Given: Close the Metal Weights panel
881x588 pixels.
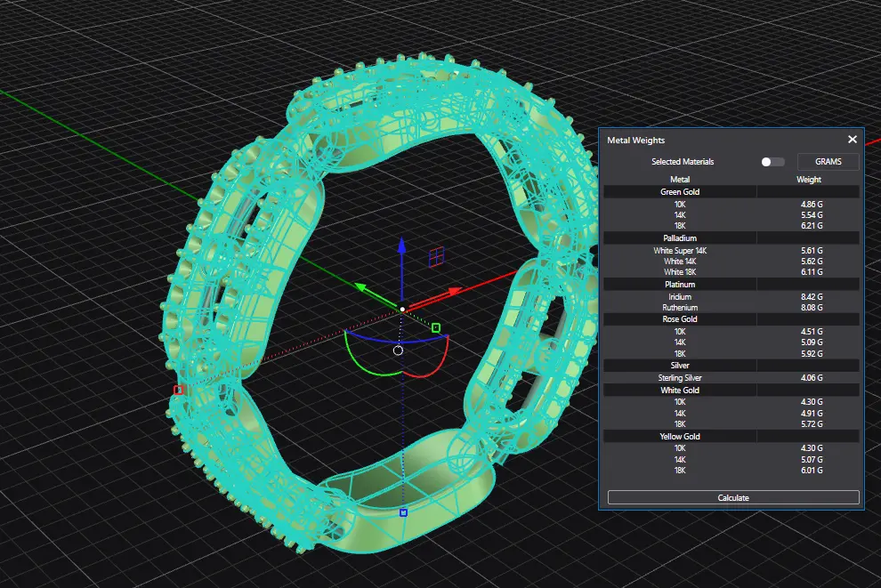Looking at the screenshot, I should 852,140.
